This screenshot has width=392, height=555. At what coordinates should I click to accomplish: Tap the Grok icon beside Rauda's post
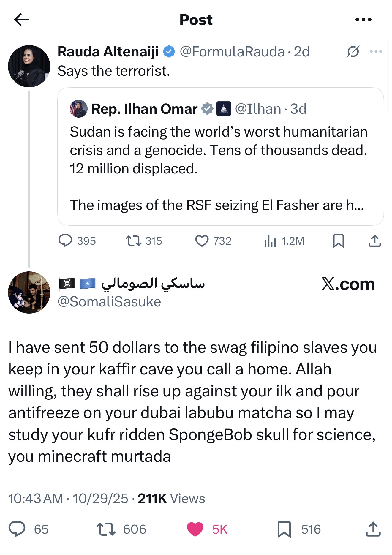pos(353,52)
